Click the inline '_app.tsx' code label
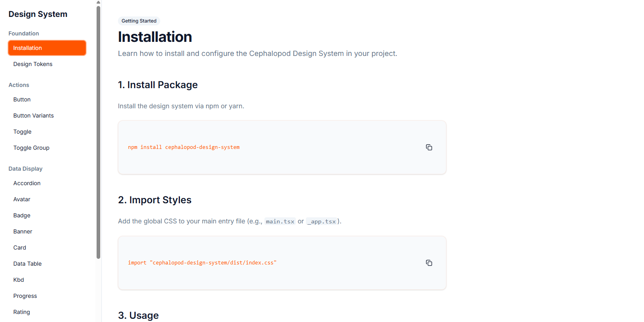Screen dimensions: 644x322 coord(322,221)
